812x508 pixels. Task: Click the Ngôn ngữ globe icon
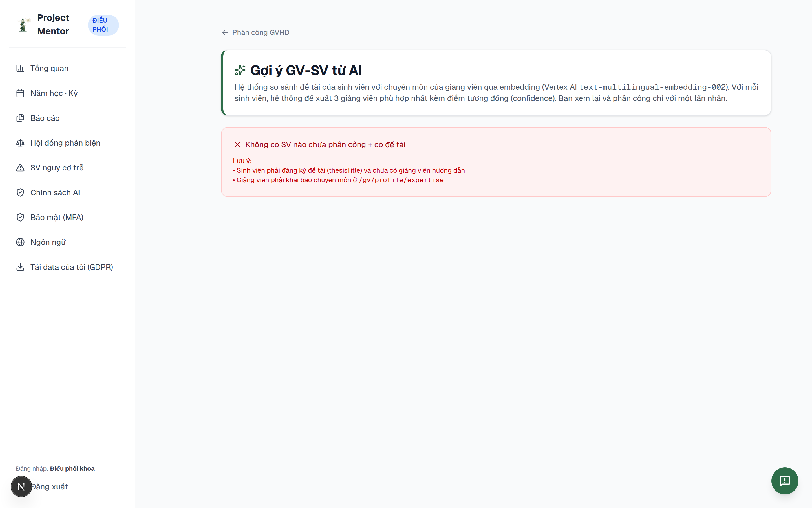coord(20,242)
